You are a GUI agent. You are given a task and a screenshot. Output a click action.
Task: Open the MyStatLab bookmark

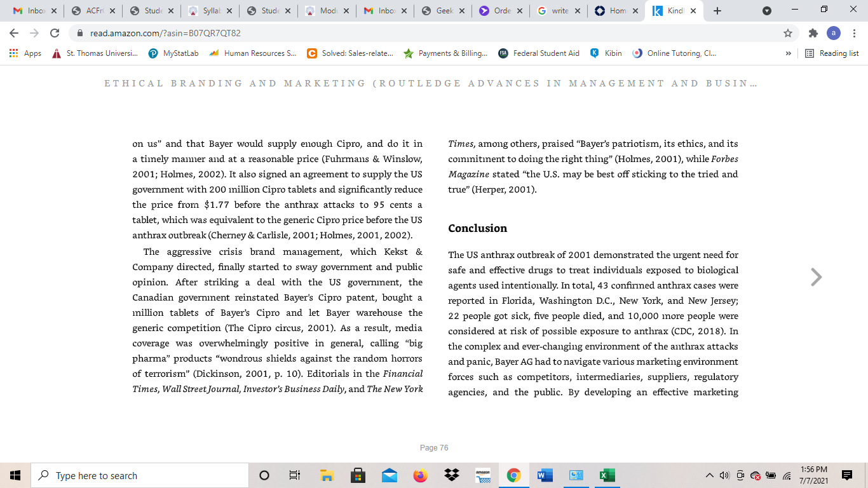pyautogui.click(x=173, y=53)
